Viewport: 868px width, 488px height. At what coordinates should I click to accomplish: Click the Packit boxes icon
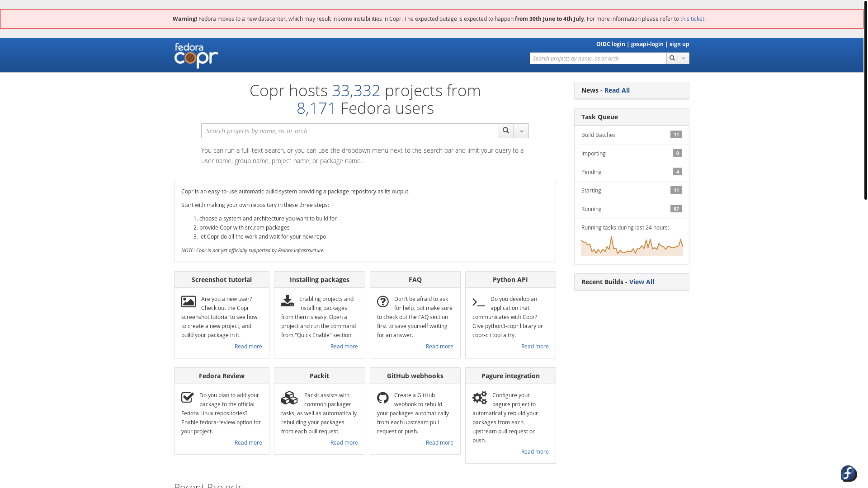coord(289,398)
